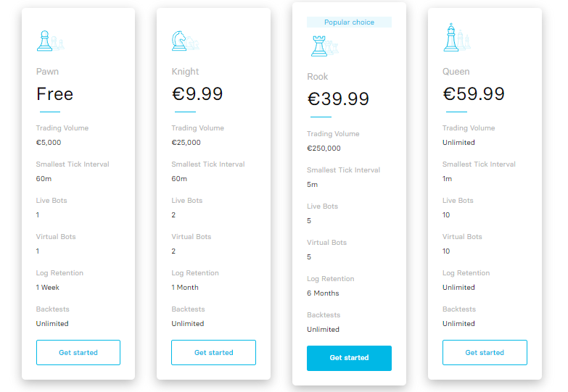Click the 1 Week log retention value
This screenshot has height=392, width=568.
[48, 288]
